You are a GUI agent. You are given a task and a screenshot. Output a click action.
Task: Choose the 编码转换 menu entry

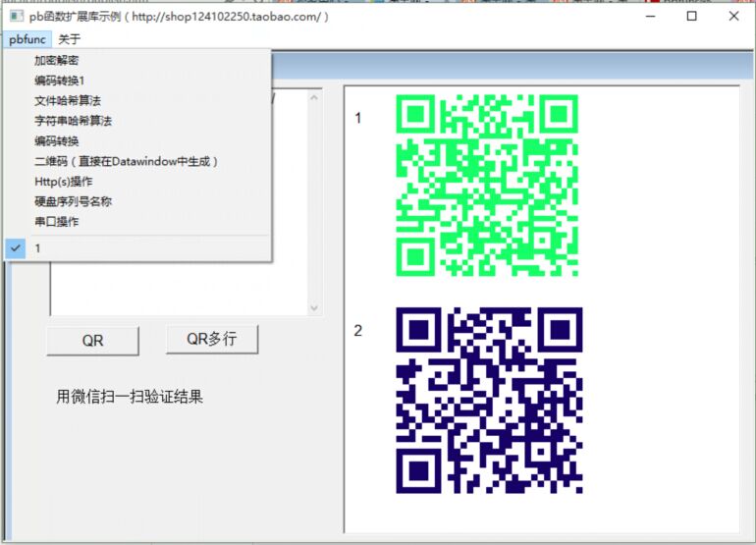[x=137, y=140]
